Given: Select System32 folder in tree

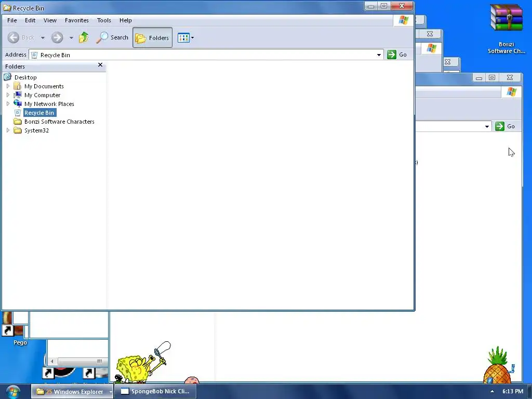Looking at the screenshot, I should click(x=36, y=130).
